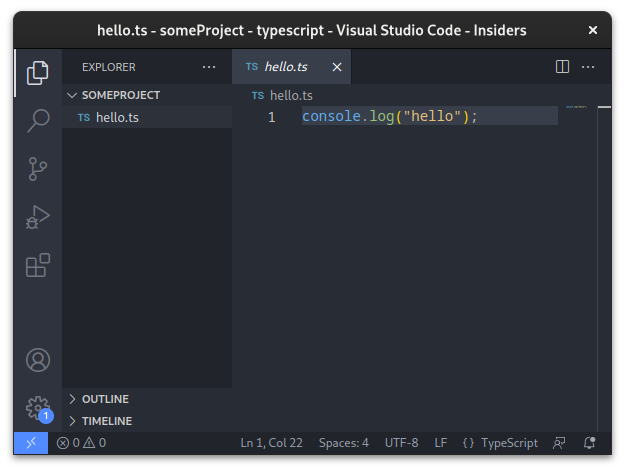Change indentation via Spaces: 4
Image resolution: width=625 pixels, height=471 pixels.
click(344, 443)
